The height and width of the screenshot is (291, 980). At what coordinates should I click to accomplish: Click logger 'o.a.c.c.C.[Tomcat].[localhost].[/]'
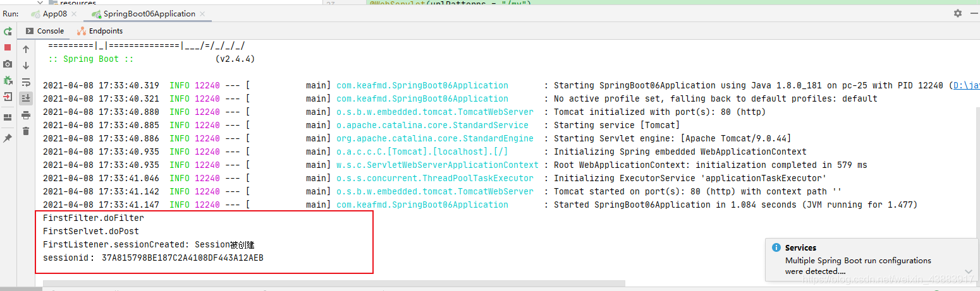coord(422,151)
